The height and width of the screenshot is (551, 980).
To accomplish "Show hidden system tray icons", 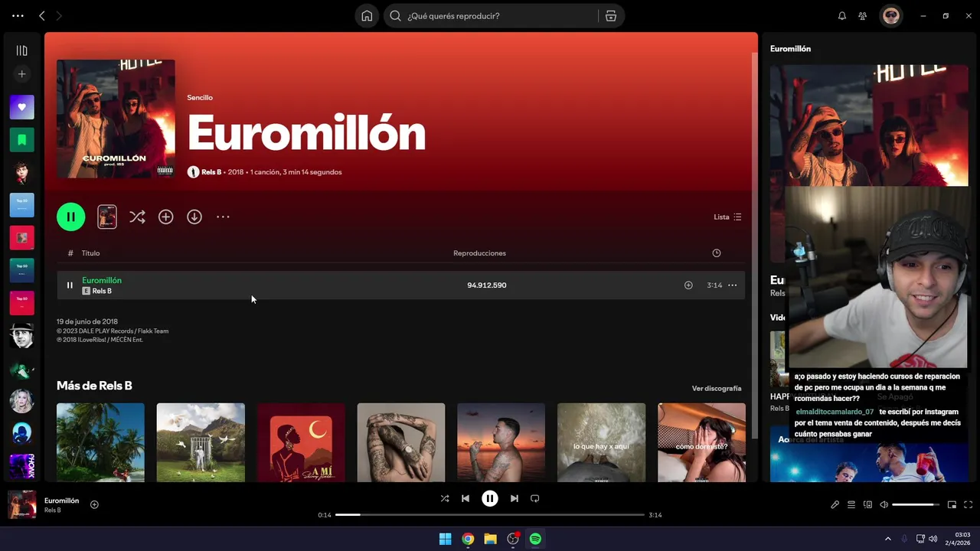I will [x=888, y=539].
